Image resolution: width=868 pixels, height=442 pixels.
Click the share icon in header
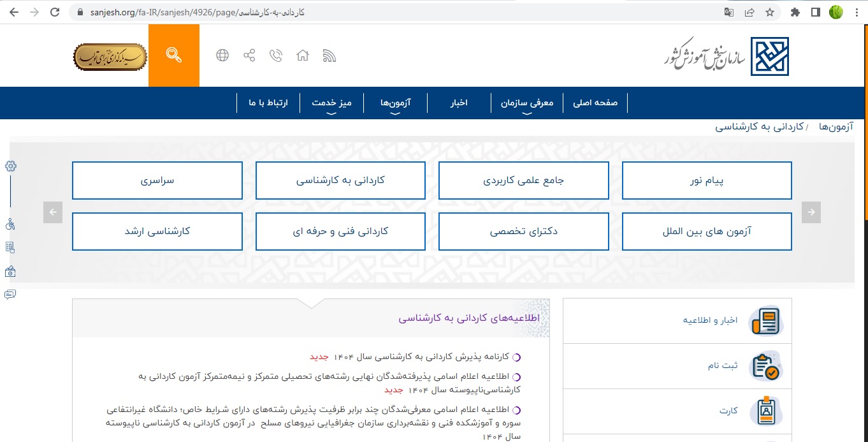pos(249,55)
